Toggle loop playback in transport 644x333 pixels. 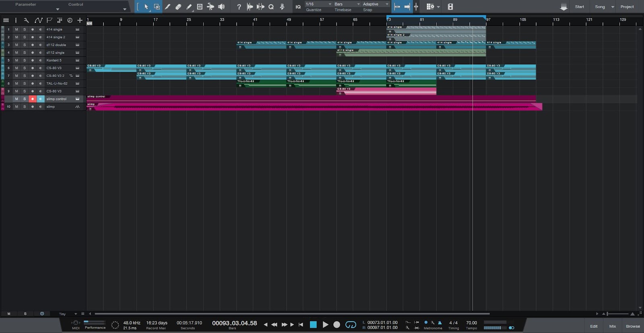[x=351, y=325]
